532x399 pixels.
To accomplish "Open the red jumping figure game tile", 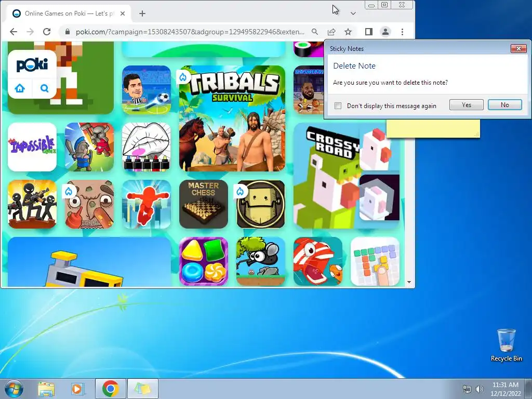I will click(147, 204).
